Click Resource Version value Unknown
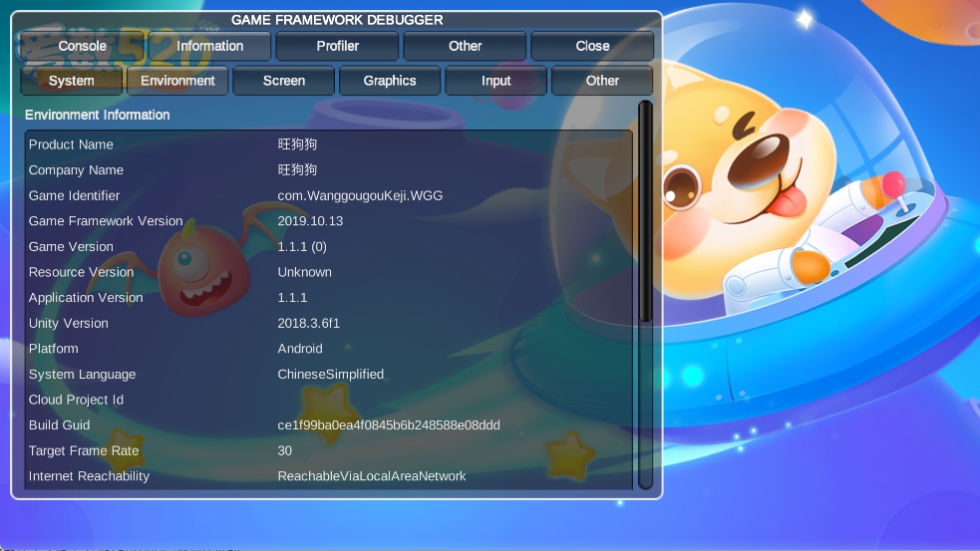This screenshot has height=551, width=980. click(304, 272)
